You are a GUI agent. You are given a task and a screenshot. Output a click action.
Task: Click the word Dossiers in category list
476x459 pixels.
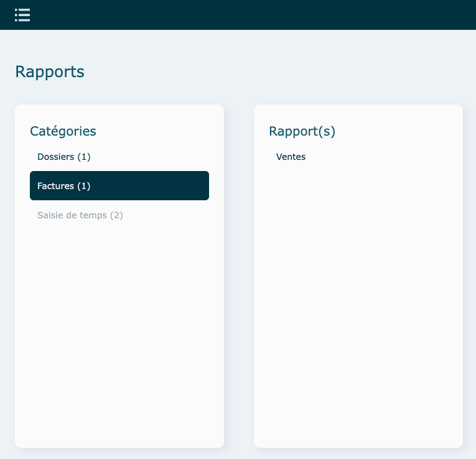click(55, 157)
